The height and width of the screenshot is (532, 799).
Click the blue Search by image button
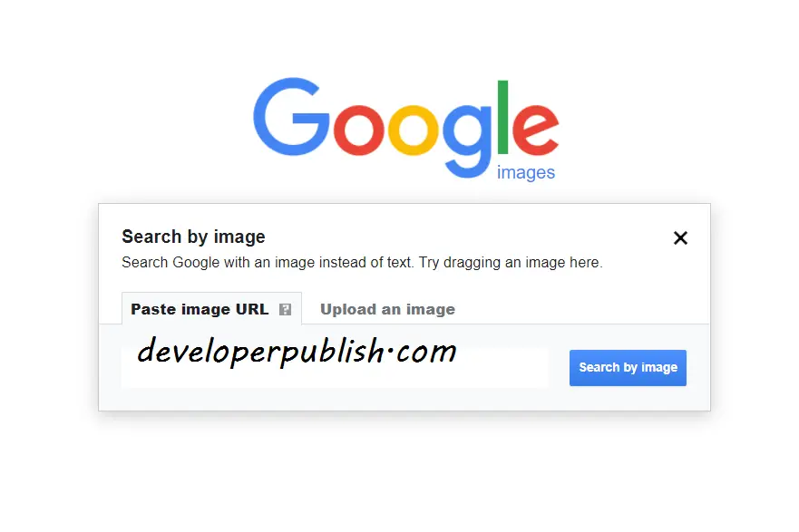(628, 368)
